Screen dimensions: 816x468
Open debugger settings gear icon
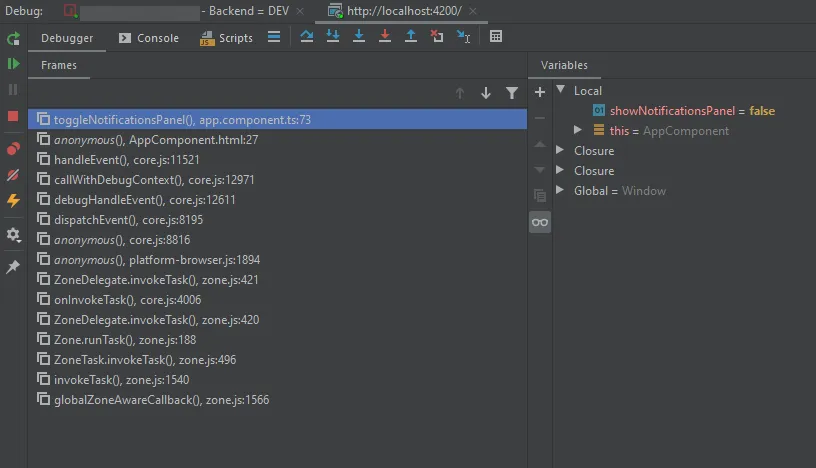(x=13, y=235)
